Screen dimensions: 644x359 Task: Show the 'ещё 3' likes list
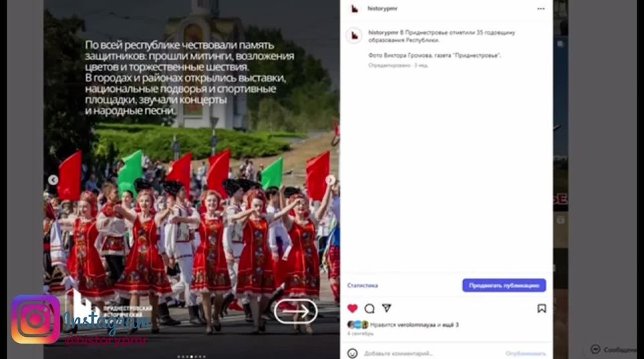(x=452, y=325)
